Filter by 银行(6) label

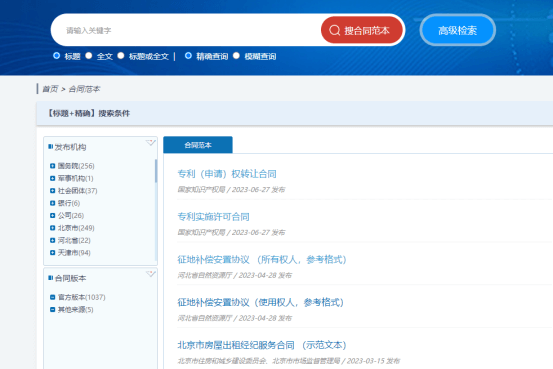pos(69,203)
